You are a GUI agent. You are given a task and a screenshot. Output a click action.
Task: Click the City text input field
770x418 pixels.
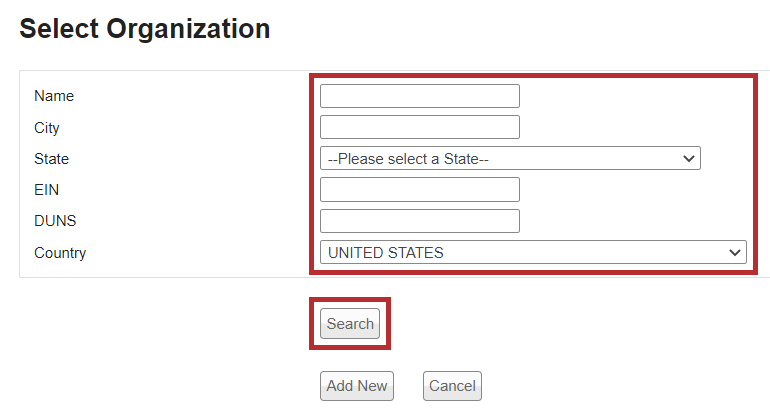[419, 127]
